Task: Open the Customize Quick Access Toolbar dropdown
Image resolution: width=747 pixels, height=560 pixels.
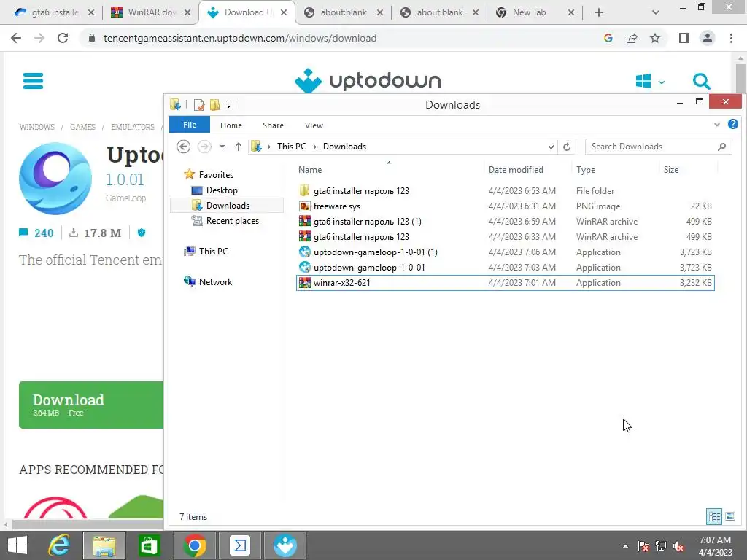Action: pos(228,105)
